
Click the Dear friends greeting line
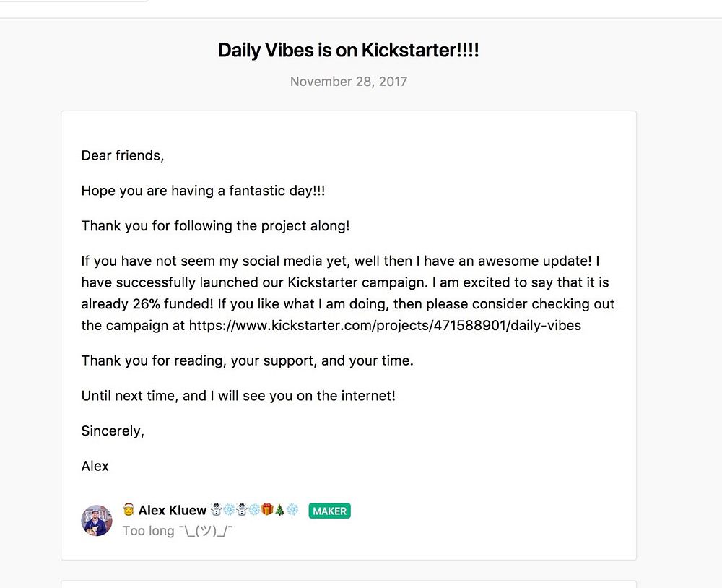(x=122, y=155)
